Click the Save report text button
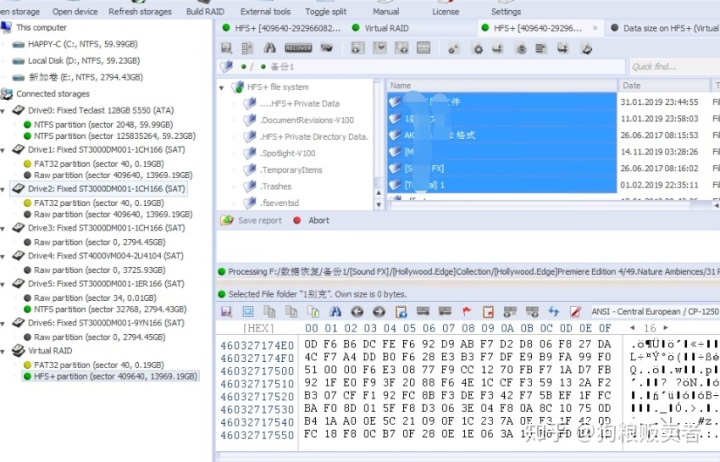 point(260,220)
